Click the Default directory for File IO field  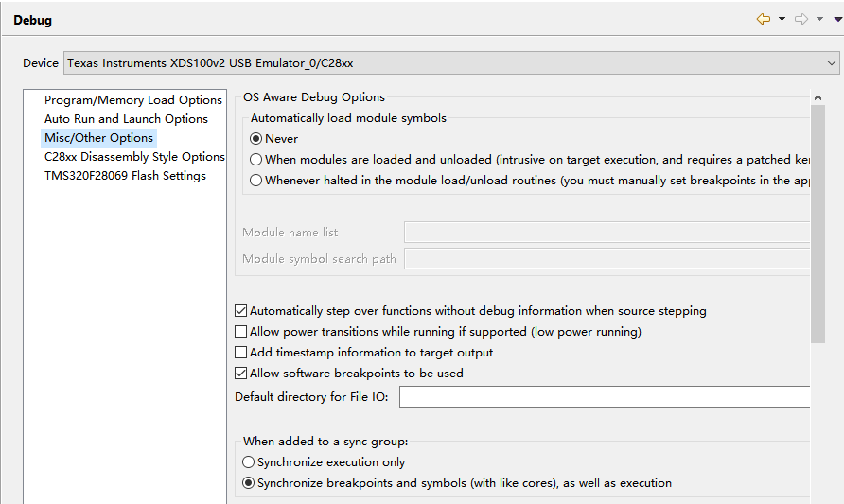(604, 397)
